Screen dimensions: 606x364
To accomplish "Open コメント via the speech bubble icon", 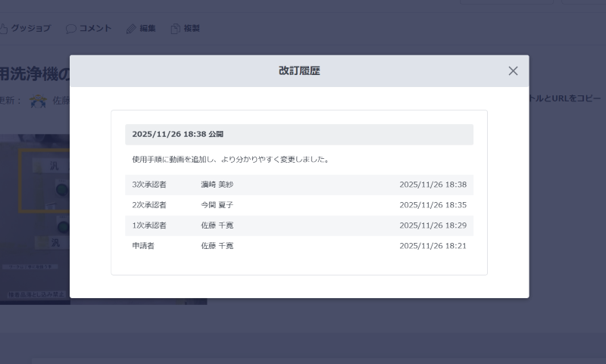I will tap(71, 29).
